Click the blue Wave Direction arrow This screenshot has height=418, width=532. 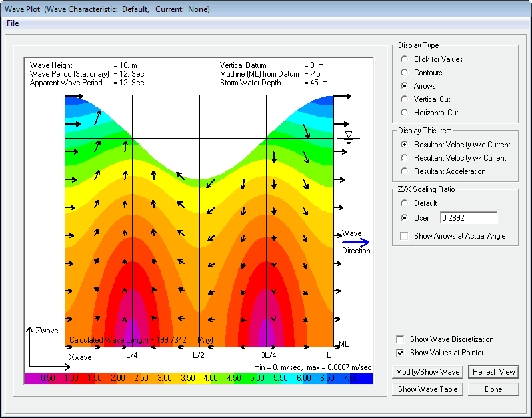pos(356,242)
